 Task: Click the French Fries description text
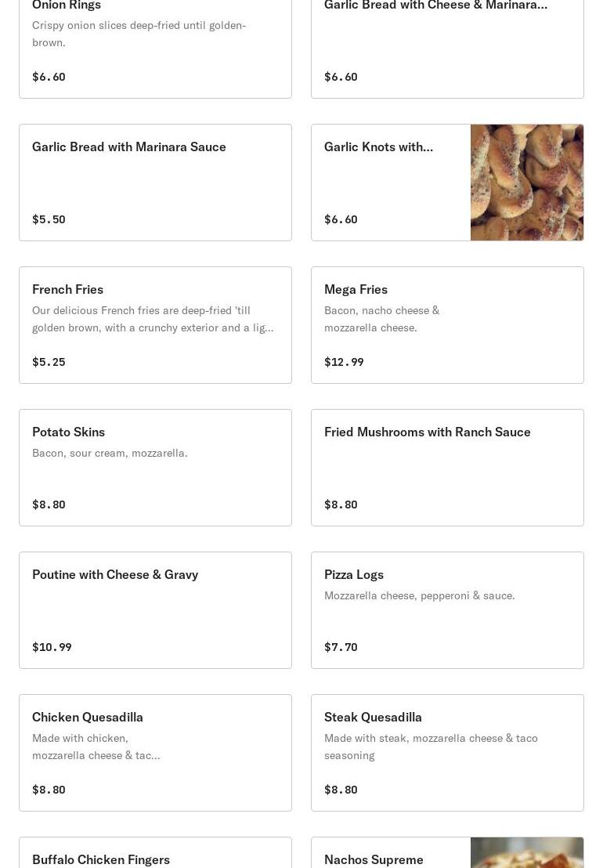pos(153,319)
